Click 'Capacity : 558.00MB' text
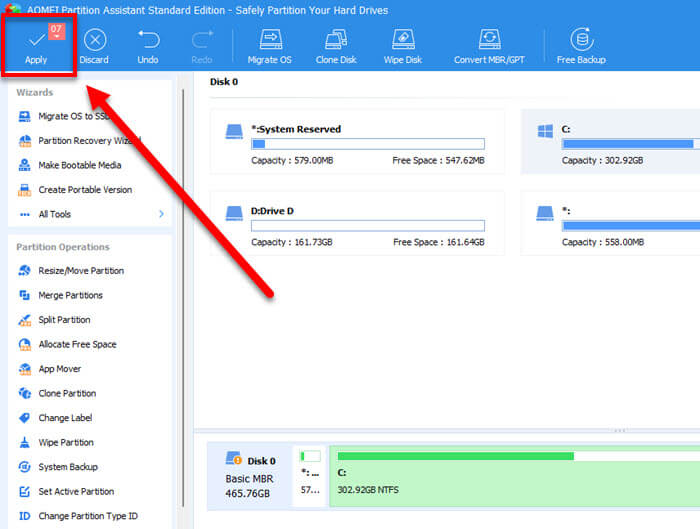700x529 pixels. (x=603, y=242)
